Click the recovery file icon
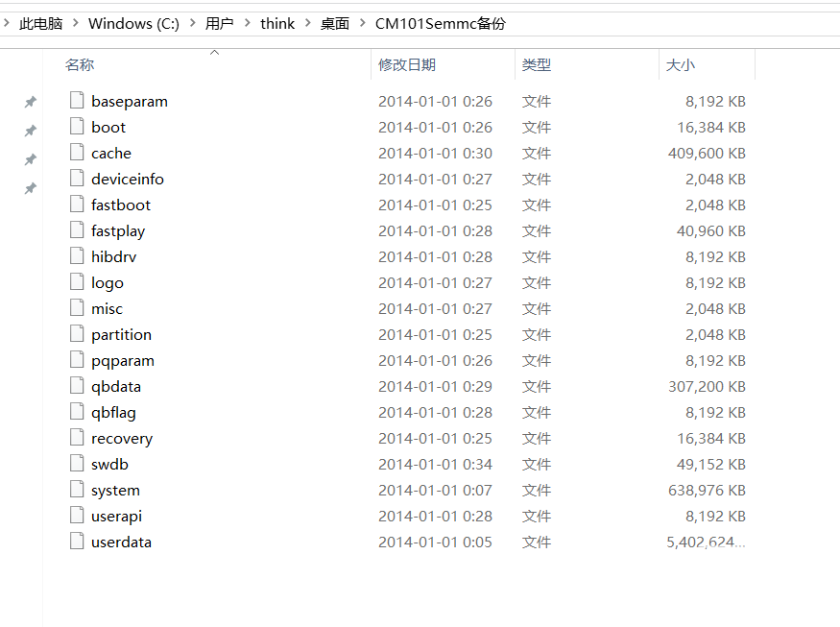This screenshot has width=840, height=627. [x=77, y=437]
